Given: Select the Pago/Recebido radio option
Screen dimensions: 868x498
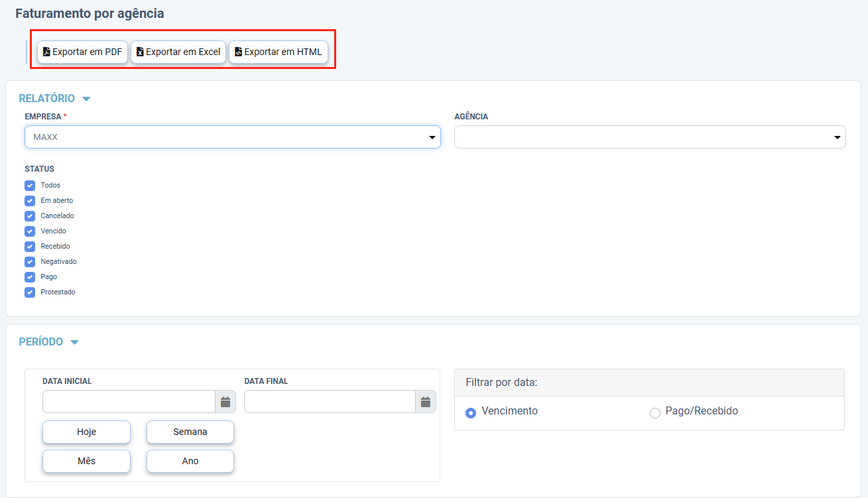Looking at the screenshot, I should coord(655,413).
